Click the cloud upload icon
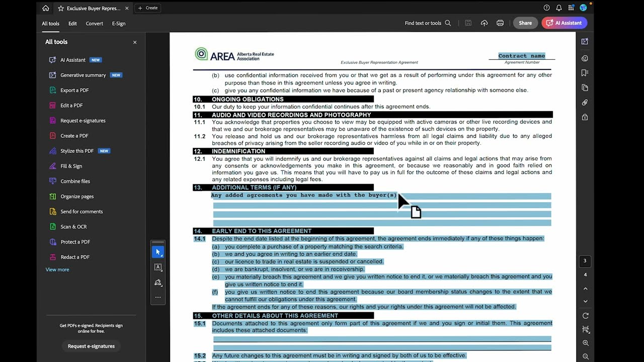The image size is (644, 362). (484, 23)
